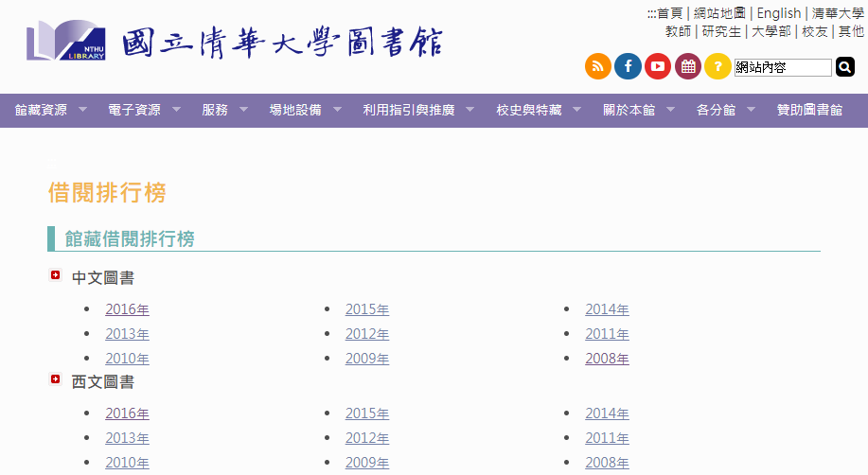Open 2010年 under 西文圖書
868x475 pixels.
coord(128,463)
